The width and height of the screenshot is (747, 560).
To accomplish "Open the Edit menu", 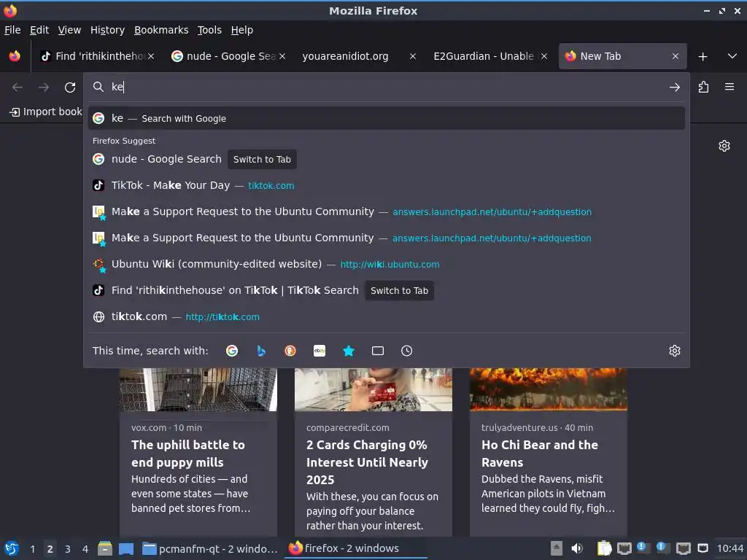I will click(x=39, y=30).
